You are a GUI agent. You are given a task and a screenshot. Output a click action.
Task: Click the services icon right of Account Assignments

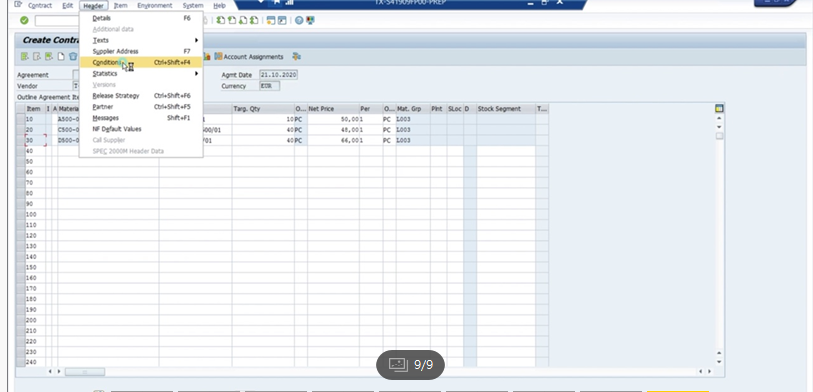tap(296, 57)
